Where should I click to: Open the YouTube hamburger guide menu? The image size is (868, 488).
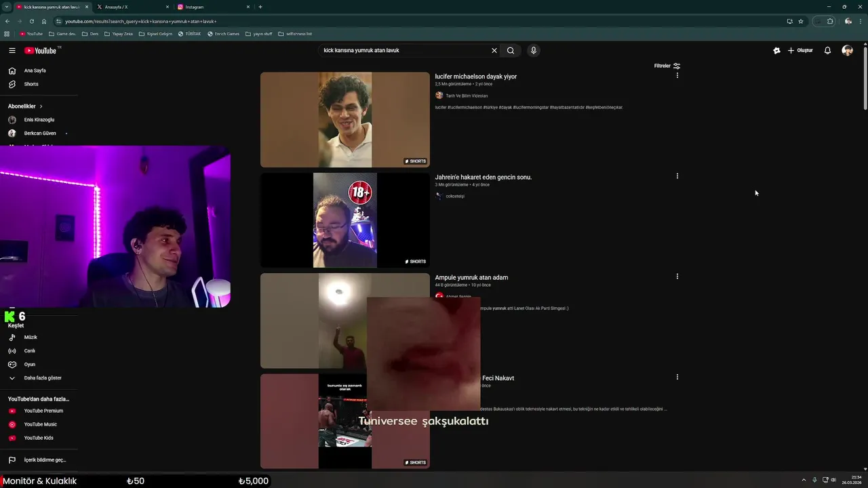coord(12,50)
